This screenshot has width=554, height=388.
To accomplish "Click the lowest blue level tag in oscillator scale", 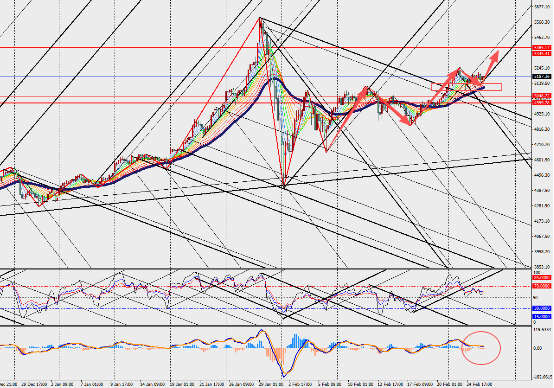I will click(x=542, y=316).
